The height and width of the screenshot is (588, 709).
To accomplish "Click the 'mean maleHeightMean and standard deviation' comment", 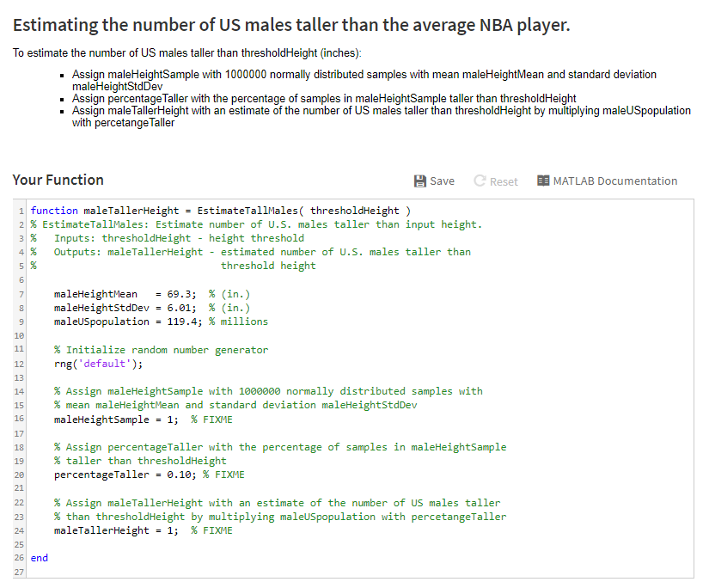I will coord(235,405).
